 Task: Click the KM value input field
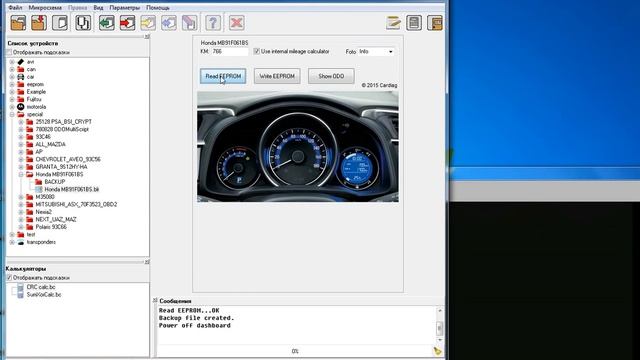click(x=229, y=52)
